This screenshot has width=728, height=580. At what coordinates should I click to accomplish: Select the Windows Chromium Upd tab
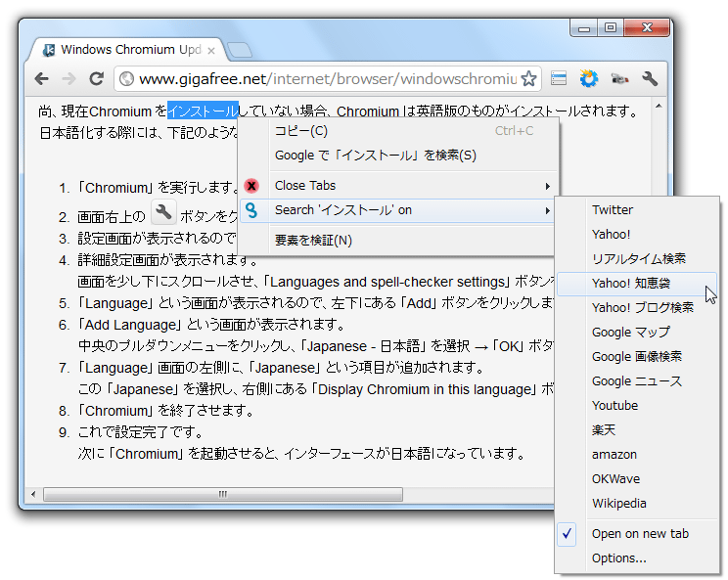tap(128, 50)
